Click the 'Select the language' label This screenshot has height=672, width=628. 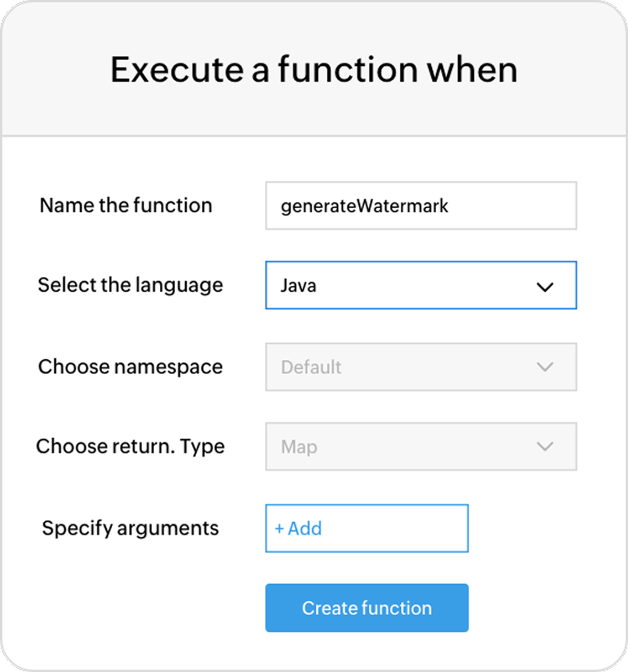tap(130, 285)
